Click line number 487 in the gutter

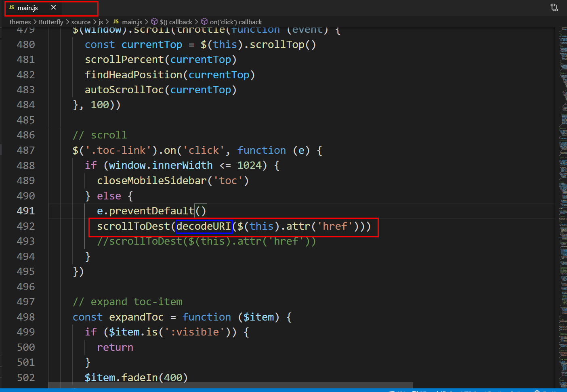coord(26,150)
